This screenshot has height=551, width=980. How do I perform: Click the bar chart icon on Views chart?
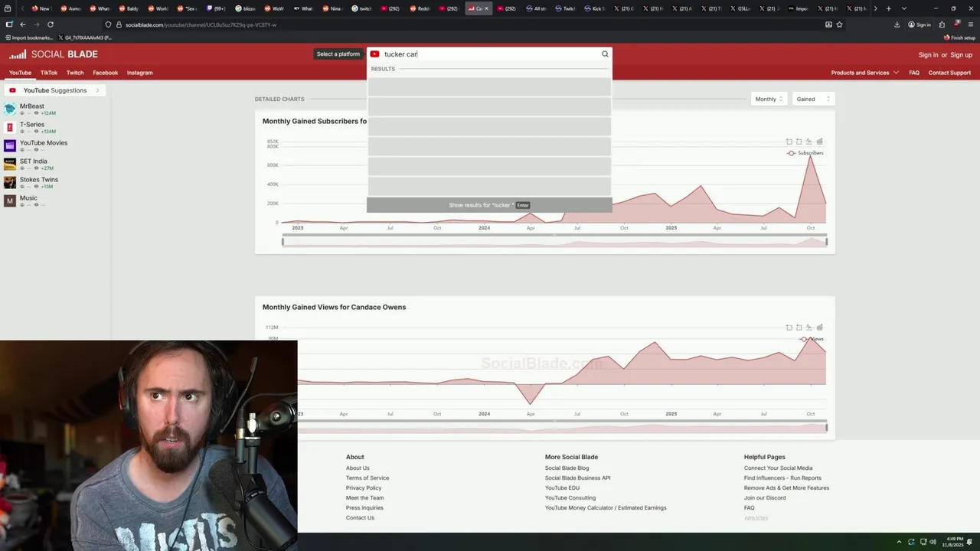pyautogui.click(x=819, y=328)
